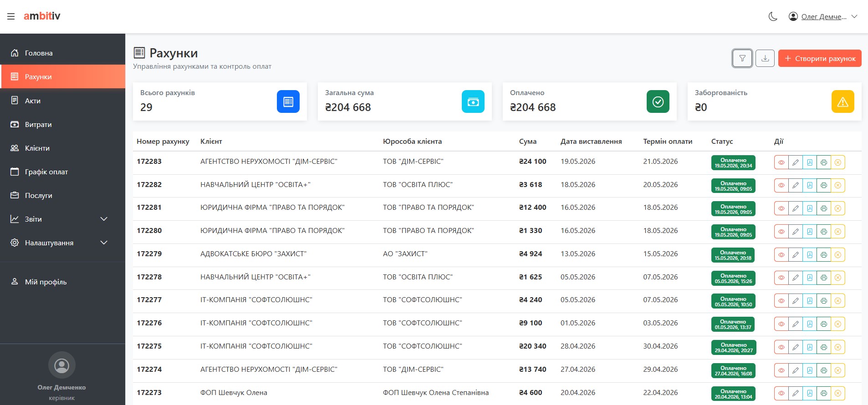This screenshot has width=868, height=405.
Task: Open PDF document for invoice 172278
Action: (810, 278)
